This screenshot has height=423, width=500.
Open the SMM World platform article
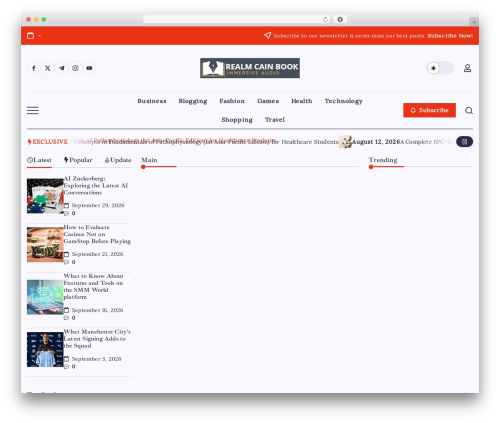(x=93, y=286)
